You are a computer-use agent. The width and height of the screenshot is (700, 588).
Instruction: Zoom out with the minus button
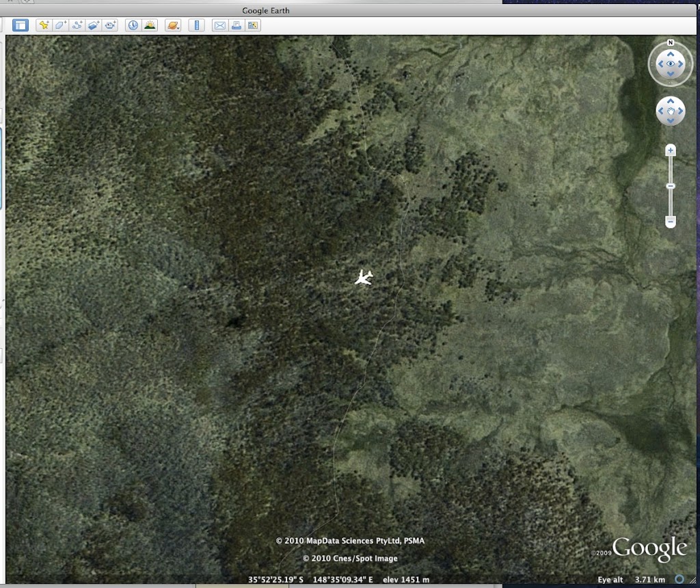(670, 222)
